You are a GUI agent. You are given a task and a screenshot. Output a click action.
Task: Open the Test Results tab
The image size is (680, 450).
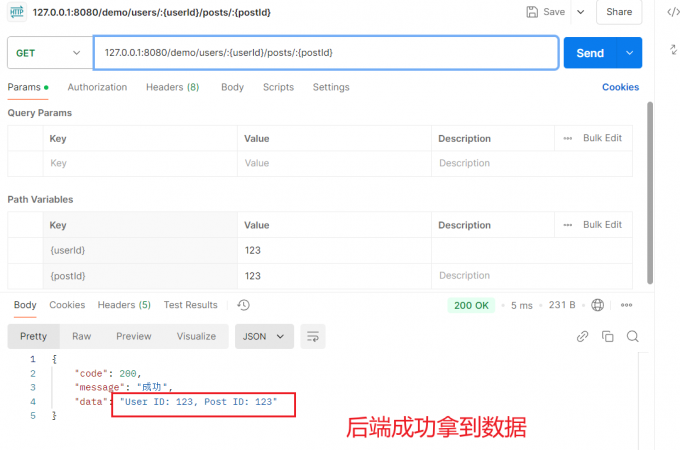190,305
